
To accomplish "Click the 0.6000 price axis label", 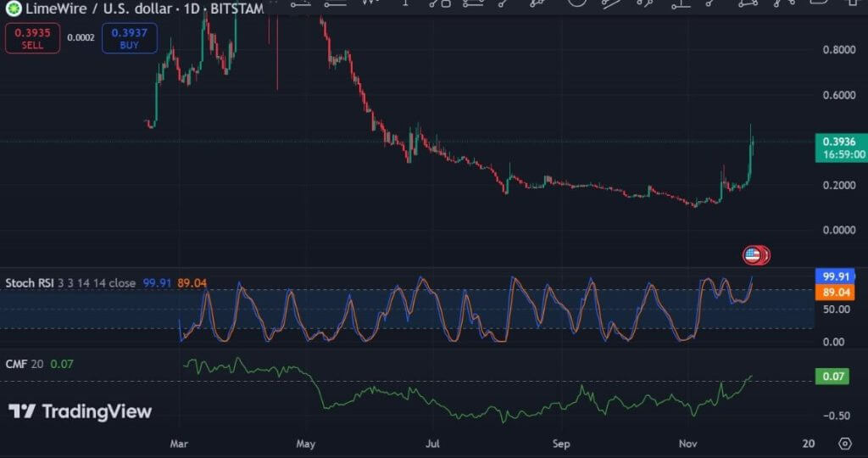I will coord(839,95).
